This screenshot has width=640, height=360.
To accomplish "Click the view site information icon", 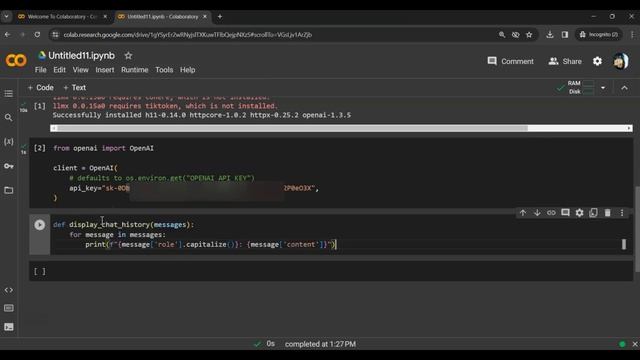I will tap(56, 35).
